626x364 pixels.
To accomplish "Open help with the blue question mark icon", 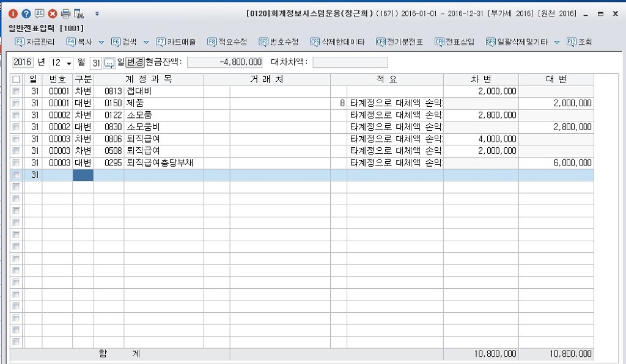I will tap(26, 13).
